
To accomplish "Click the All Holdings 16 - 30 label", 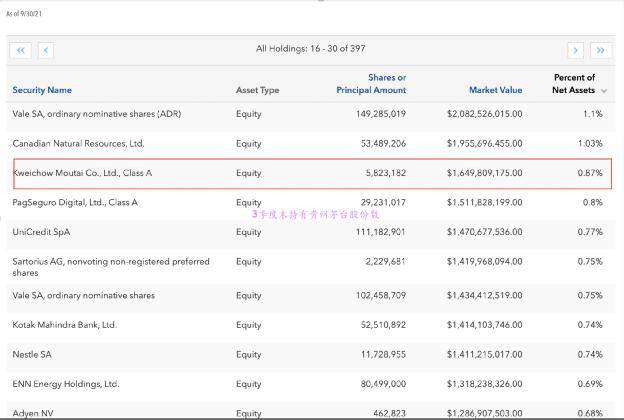I will point(310,49).
